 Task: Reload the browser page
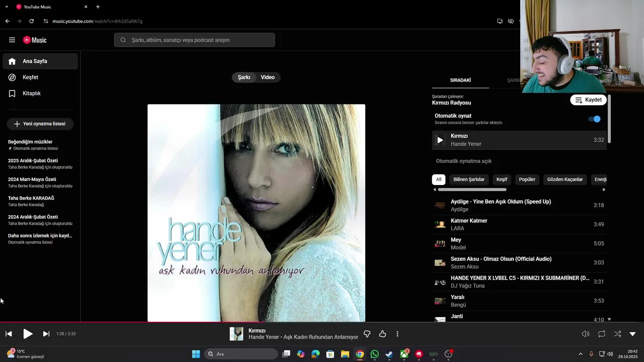pyautogui.click(x=31, y=21)
